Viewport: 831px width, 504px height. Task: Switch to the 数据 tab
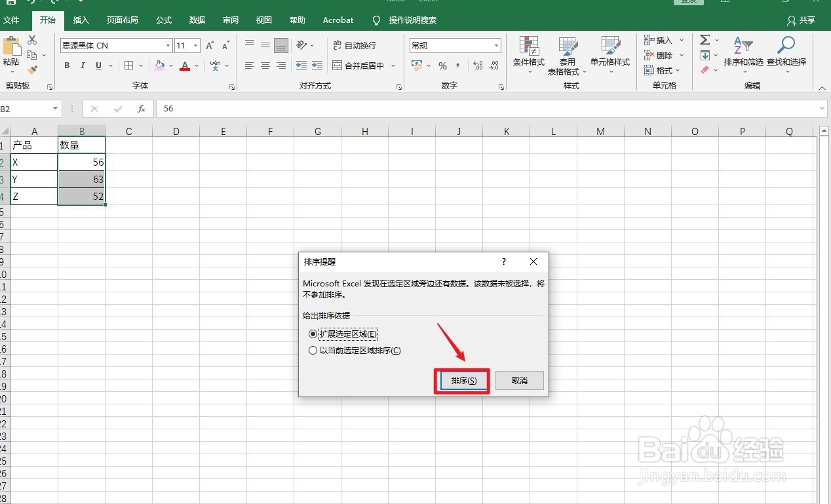(x=197, y=20)
